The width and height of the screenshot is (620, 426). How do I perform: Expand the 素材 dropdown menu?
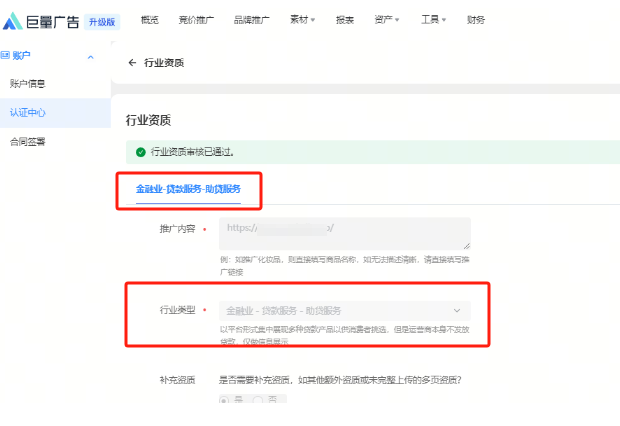pos(302,20)
